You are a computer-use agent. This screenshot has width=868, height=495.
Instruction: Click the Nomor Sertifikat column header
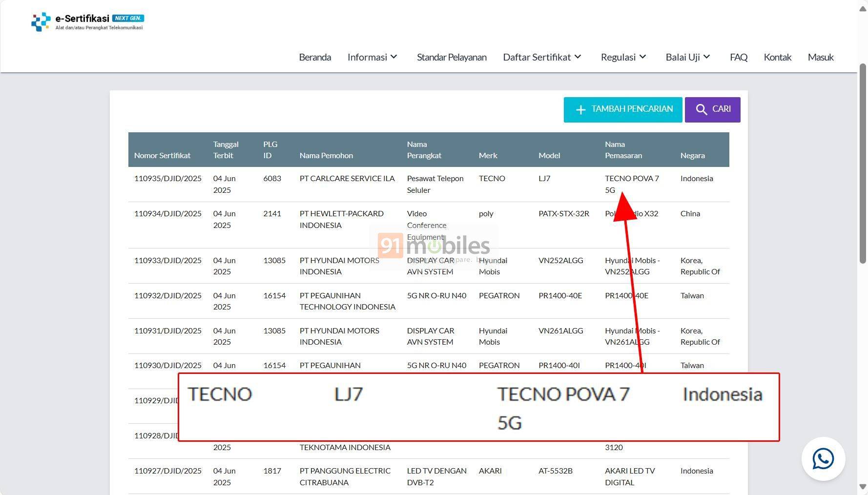coord(162,155)
